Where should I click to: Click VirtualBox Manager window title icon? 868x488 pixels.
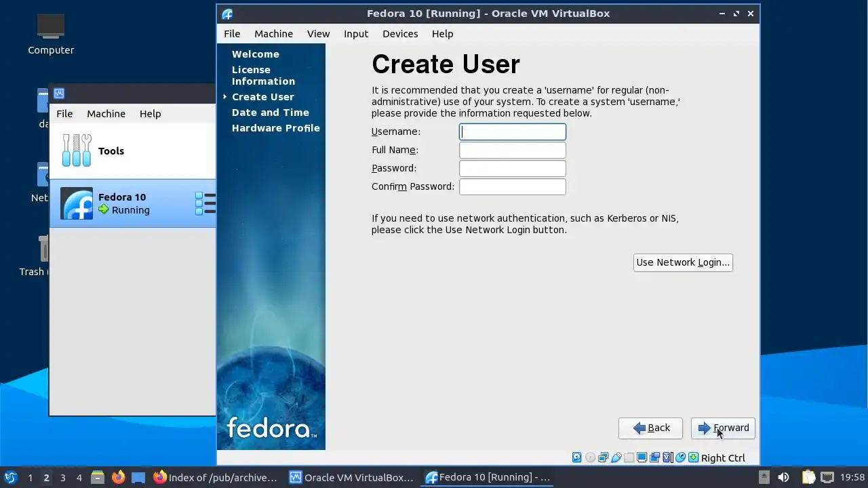point(59,94)
